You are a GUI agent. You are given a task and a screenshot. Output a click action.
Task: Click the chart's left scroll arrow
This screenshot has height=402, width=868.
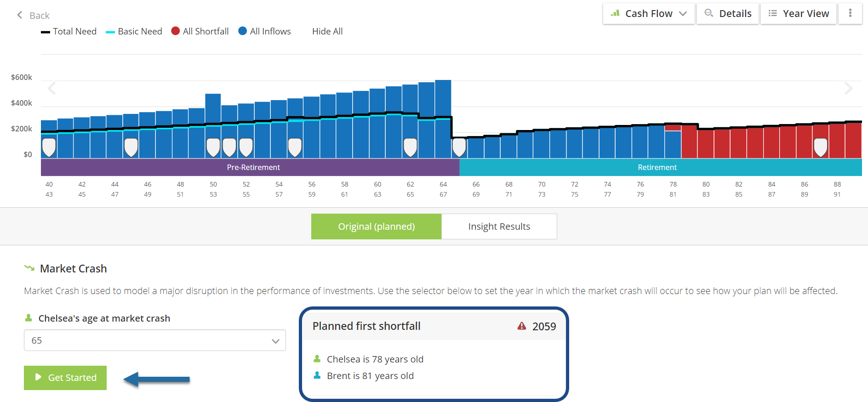point(52,88)
